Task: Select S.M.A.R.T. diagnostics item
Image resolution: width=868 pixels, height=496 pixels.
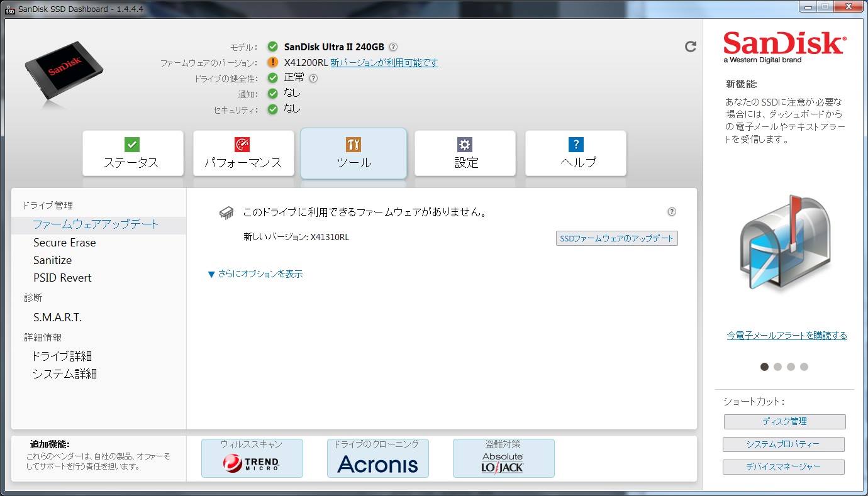Action: 58,317
